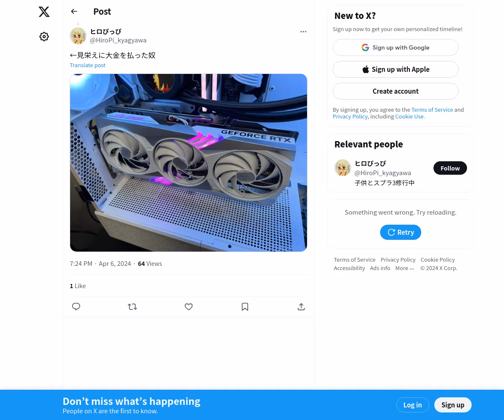Click Translate post link
Viewport: 504px width, 420px height.
(x=87, y=65)
